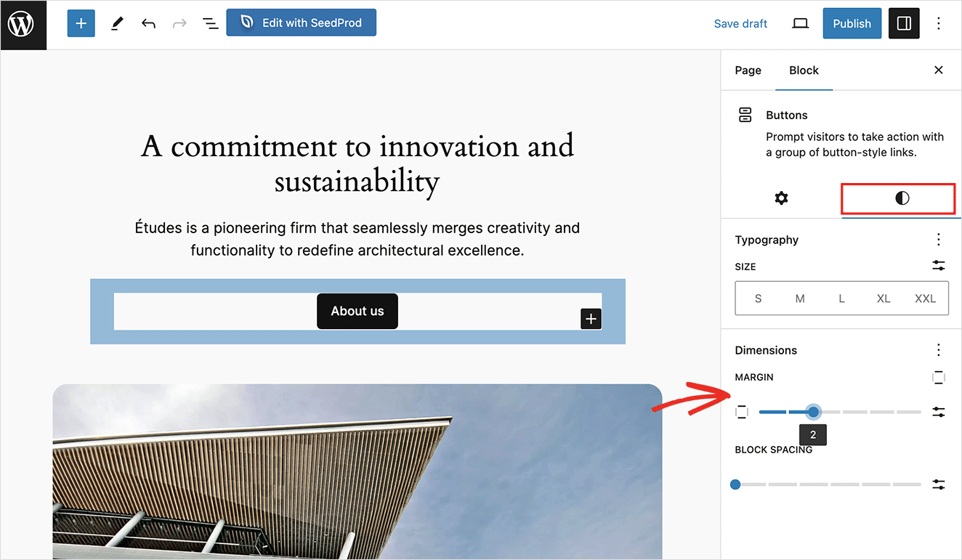
Task: Publish the page
Action: (x=852, y=23)
